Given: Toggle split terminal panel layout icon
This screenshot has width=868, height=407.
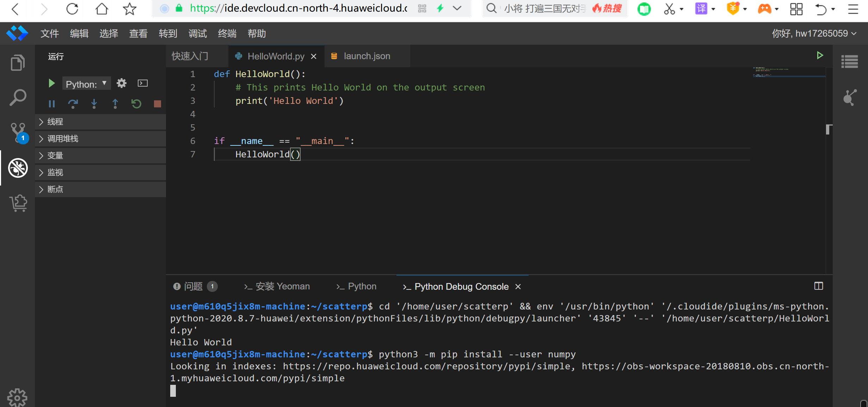Looking at the screenshot, I should (818, 286).
